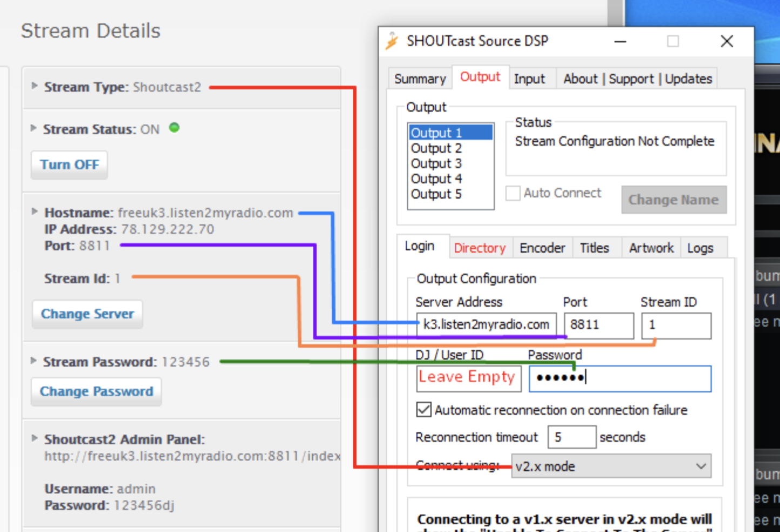
Task: Click the SHOUTcast Source DSP title icon
Action: (392, 41)
